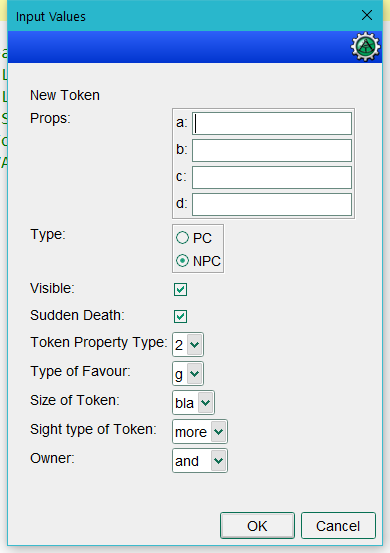Select the Props field labeled c
This screenshot has height=553, width=390.
[x=272, y=177]
